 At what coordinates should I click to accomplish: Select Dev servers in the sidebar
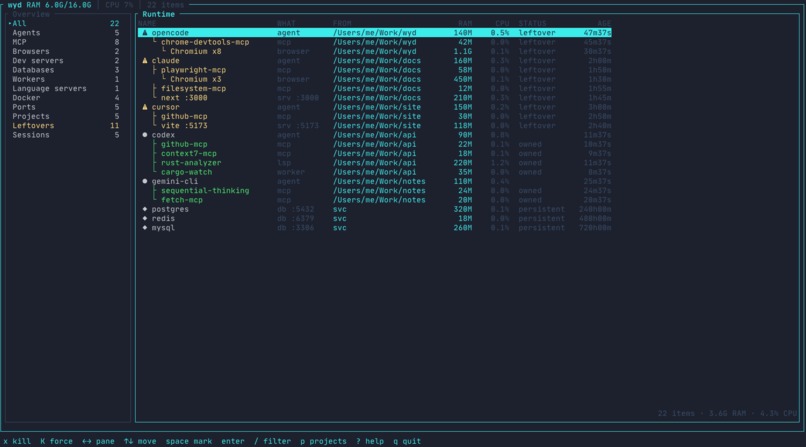tap(64, 60)
